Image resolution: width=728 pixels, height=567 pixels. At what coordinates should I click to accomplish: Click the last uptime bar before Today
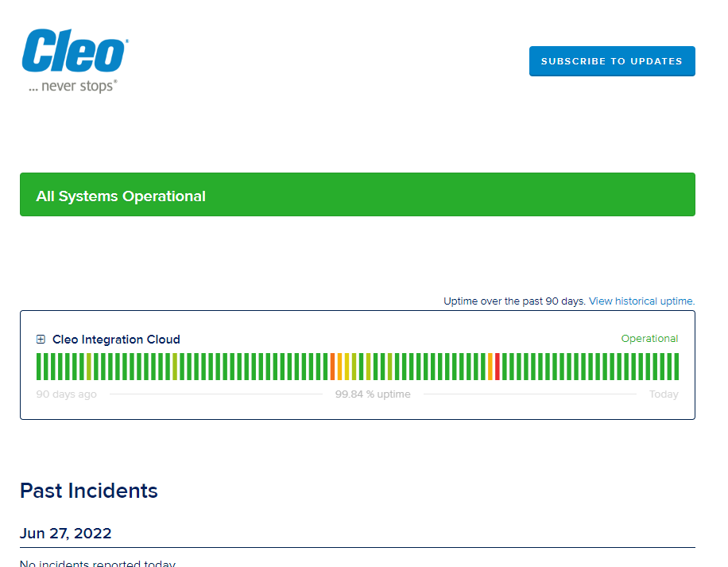pos(676,367)
